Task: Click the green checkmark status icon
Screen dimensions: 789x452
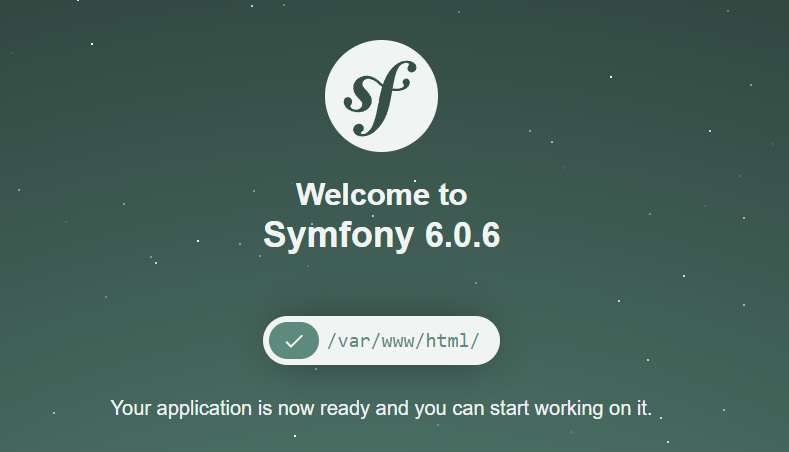Action: [294, 341]
